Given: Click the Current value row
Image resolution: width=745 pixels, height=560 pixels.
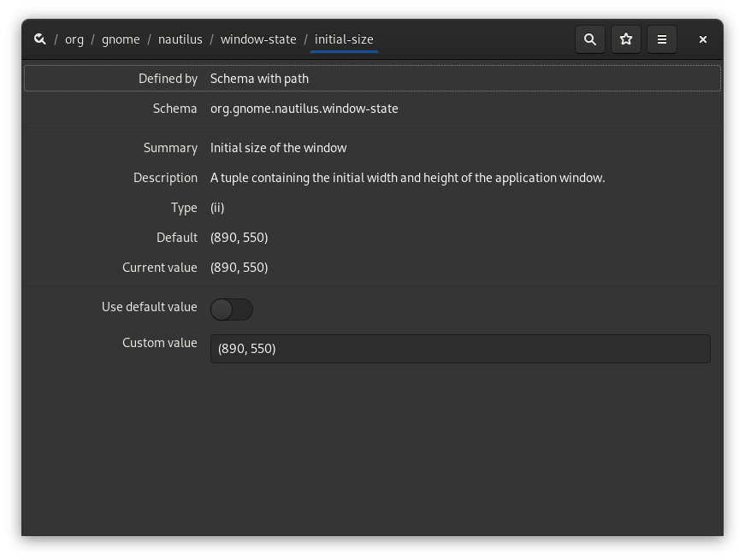Looking at the screenshot, I should coord(372,267).
